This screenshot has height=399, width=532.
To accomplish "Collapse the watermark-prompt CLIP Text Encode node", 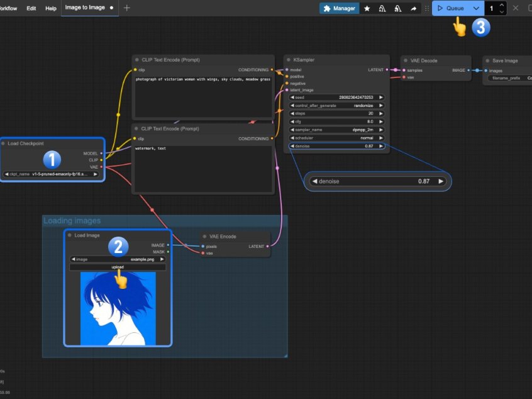I will click(x=136, y=128).
